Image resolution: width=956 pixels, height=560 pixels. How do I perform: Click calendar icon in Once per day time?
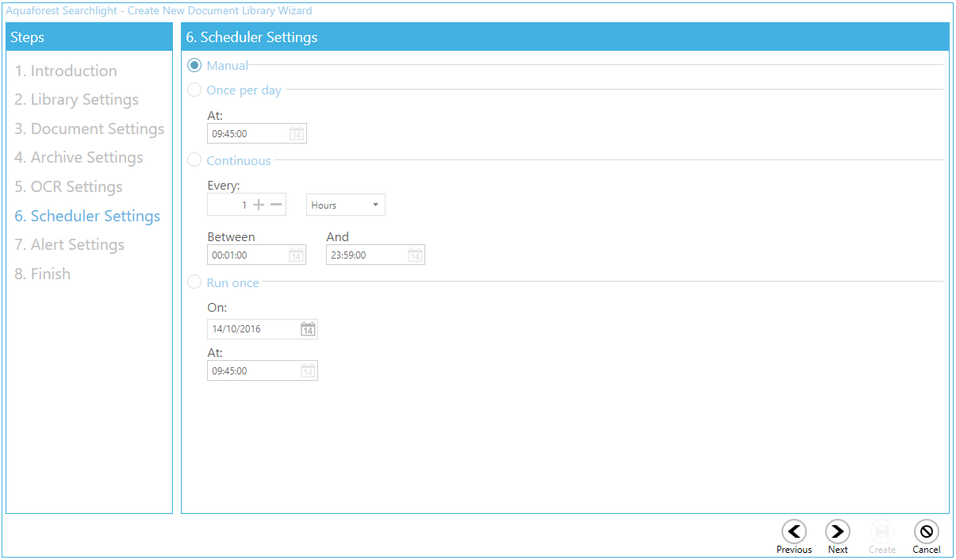pyautogui.click(x=297, y=134)
